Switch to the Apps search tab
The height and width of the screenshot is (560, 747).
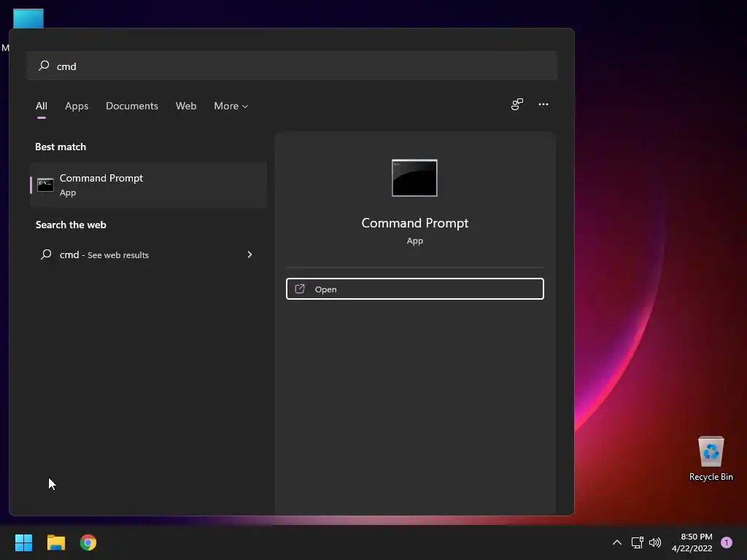(x=77, y=106)
